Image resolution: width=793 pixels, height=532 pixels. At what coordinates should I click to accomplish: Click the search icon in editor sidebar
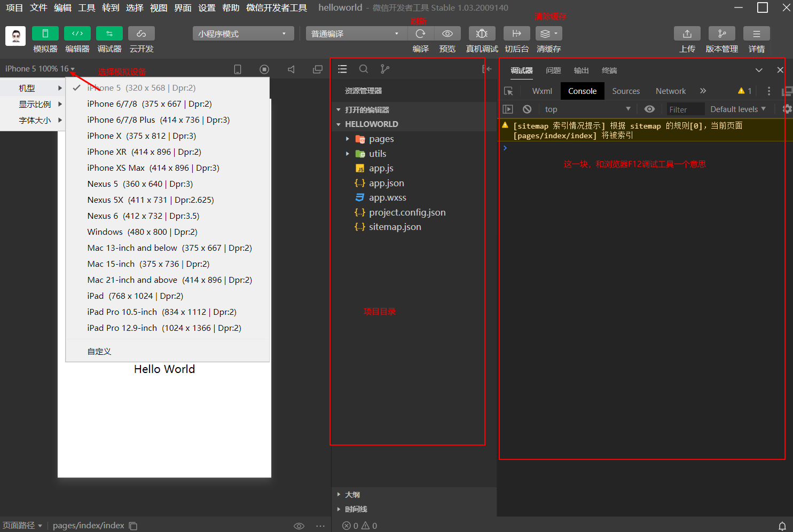[364, 69]
